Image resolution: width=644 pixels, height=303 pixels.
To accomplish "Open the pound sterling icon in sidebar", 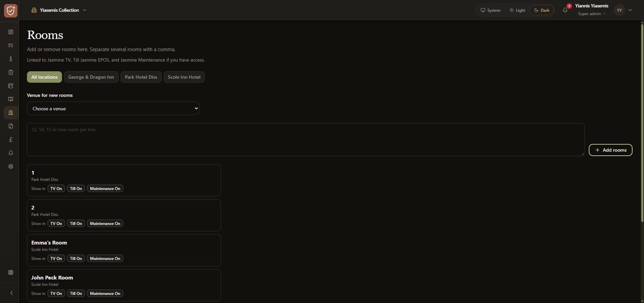I will click(11, 140).
